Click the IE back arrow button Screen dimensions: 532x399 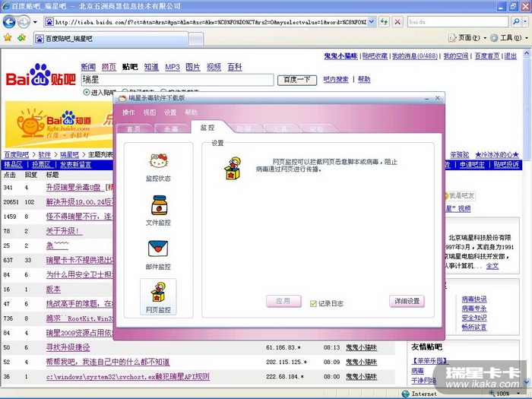pos(9,22)
